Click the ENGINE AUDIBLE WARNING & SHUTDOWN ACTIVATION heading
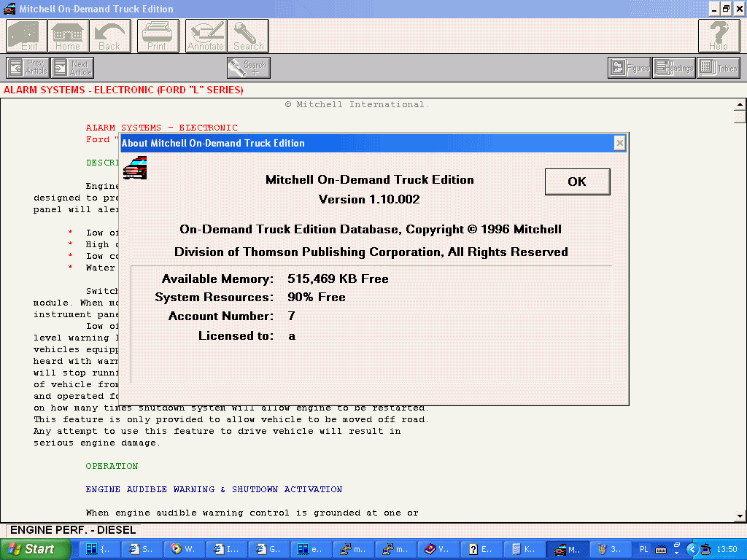Image resolution: width=747 pixels, height=560 pixels. tap(214, 489)
